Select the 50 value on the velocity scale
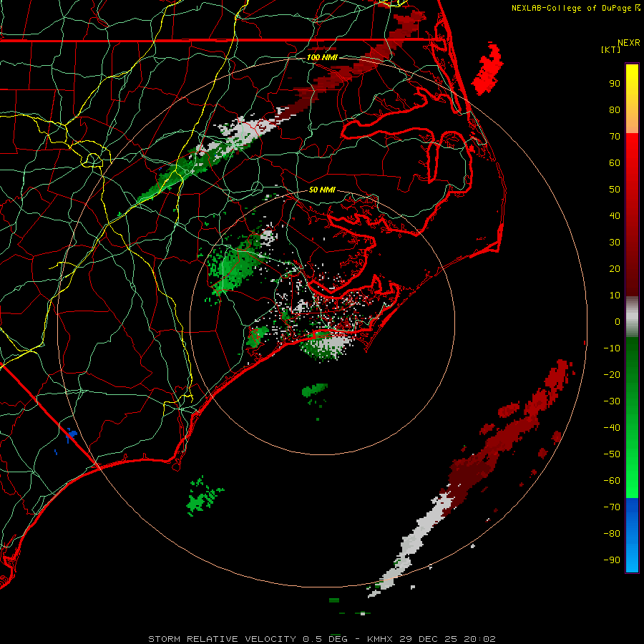Image resolution: width=644 pixels, height=644 pixels. pos(615,190)
